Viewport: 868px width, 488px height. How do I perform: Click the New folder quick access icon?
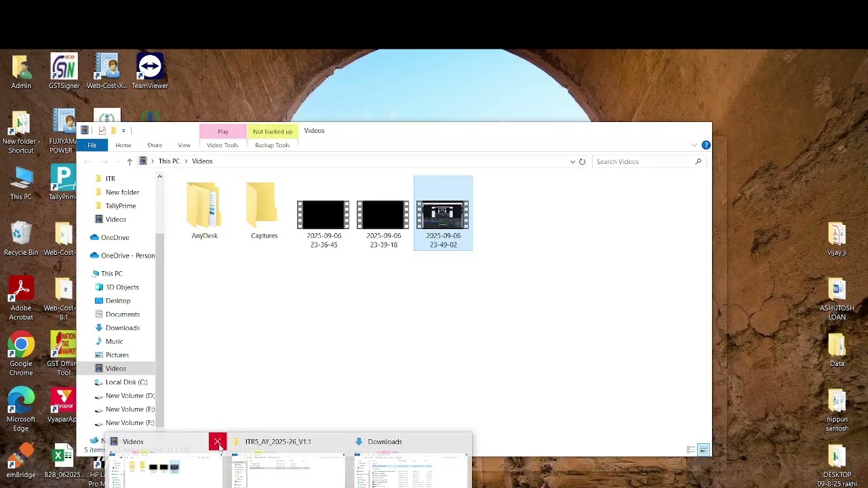113,130
